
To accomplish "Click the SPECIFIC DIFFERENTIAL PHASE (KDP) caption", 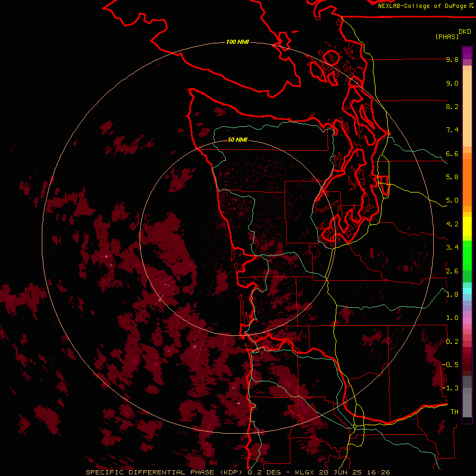I will pos(165,472).
